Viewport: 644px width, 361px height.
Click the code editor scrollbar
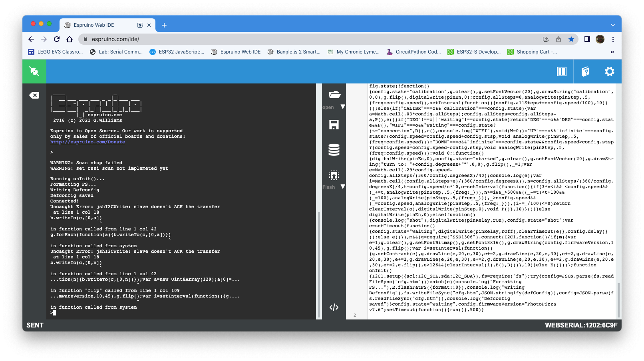(x=618, y=300)
